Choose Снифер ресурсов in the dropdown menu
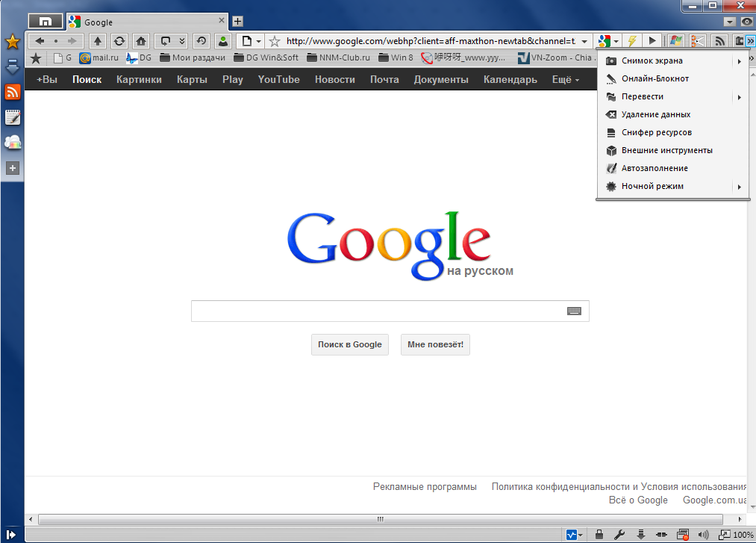 [656, 133]
